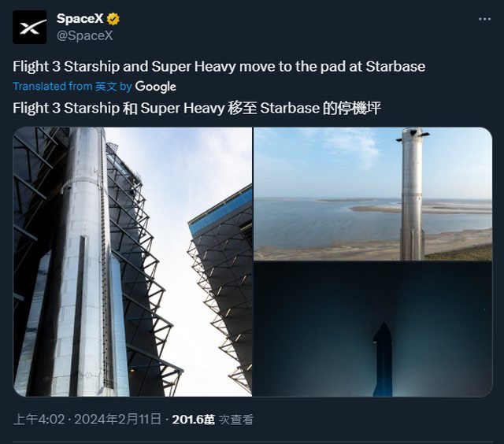
Task: Click the sandbar in the water photo
Action: click(x=376, y=209)
